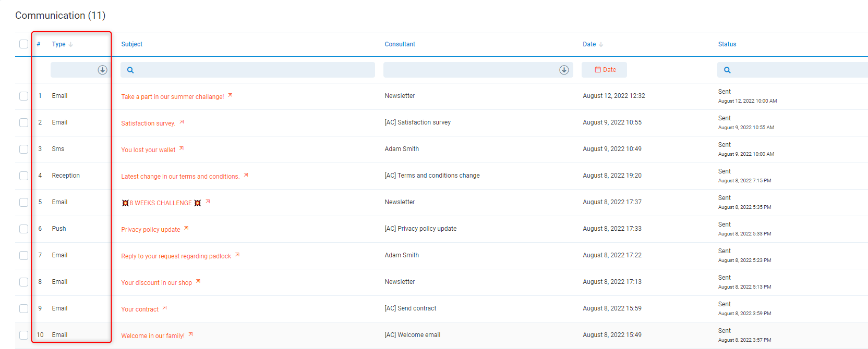Screen dimensions: 868x349
Task: Click arrow icon beside 'Privacy policy update'
Action: pos(186,228)
